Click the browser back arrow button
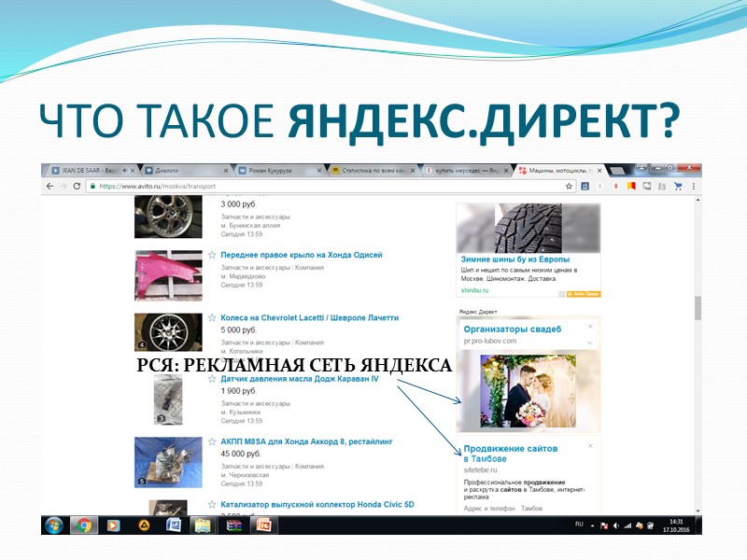 [50, 186]
